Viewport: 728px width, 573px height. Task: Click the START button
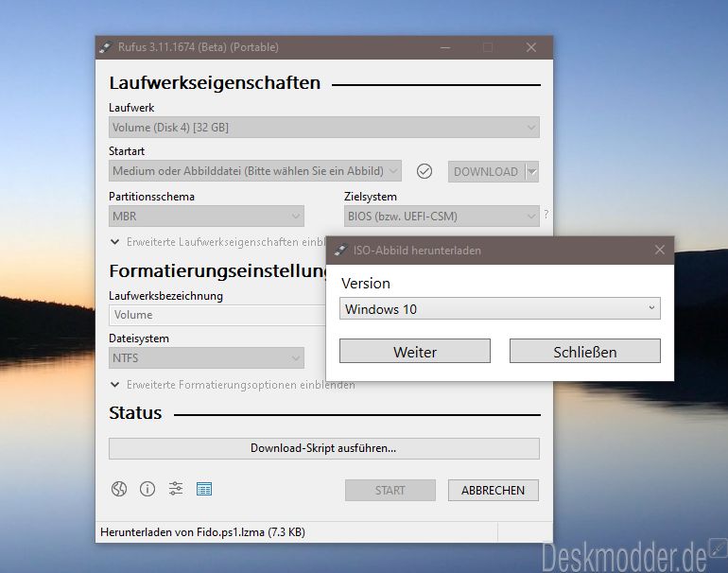point(390,491)
